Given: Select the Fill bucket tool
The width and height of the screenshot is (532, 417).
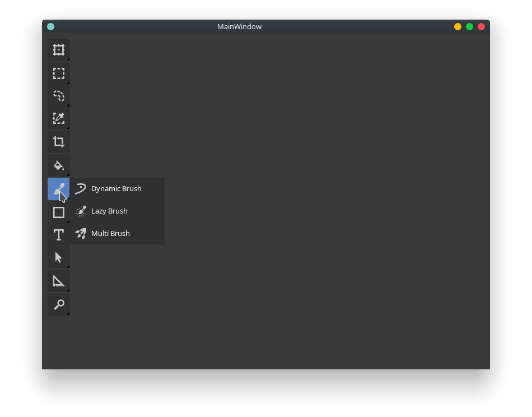Looking at the screenshot, I should (x=59, y=165).
